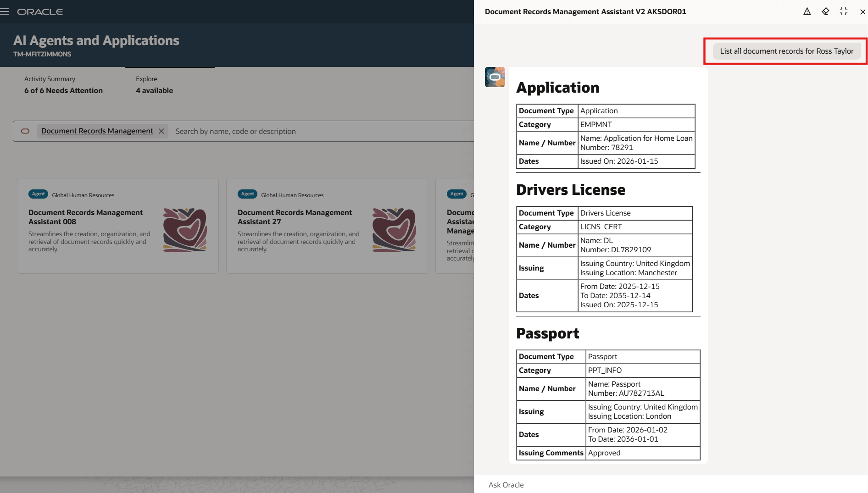Viewport: 868px width, 493px height.
Task: Click the Agent badge on Assistant 008 card
Action: (x=38, y=194)
